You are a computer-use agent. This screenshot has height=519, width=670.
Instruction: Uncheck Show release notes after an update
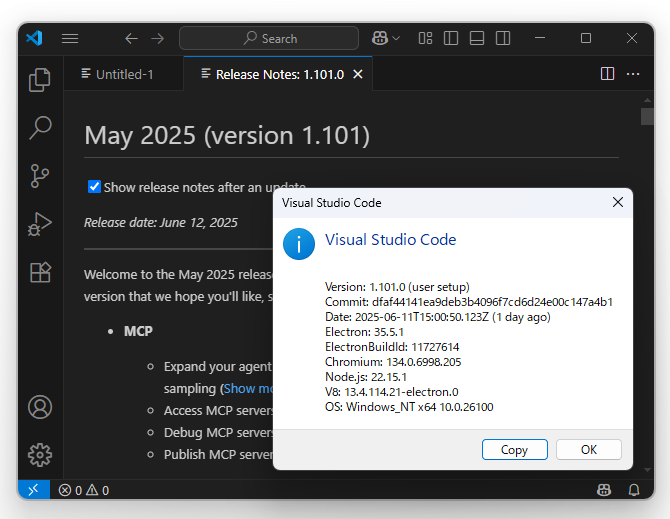tap(94, 187)
